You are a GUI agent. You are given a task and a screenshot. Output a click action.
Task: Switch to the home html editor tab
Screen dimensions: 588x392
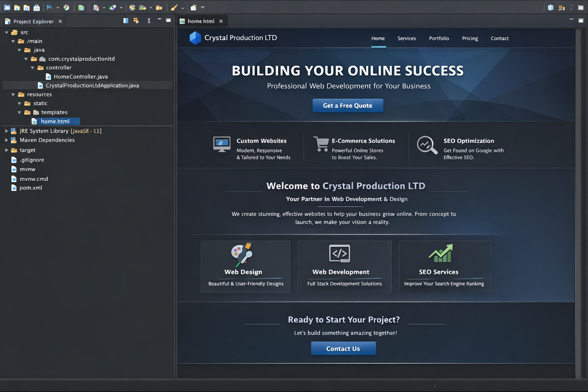(201, 21)
